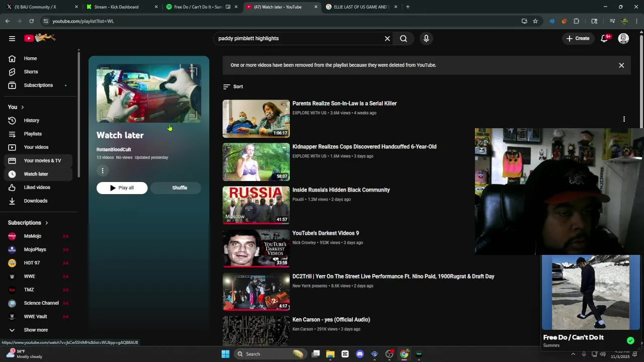Open three-dot menu for Parents Realize video

coord(624,119)
